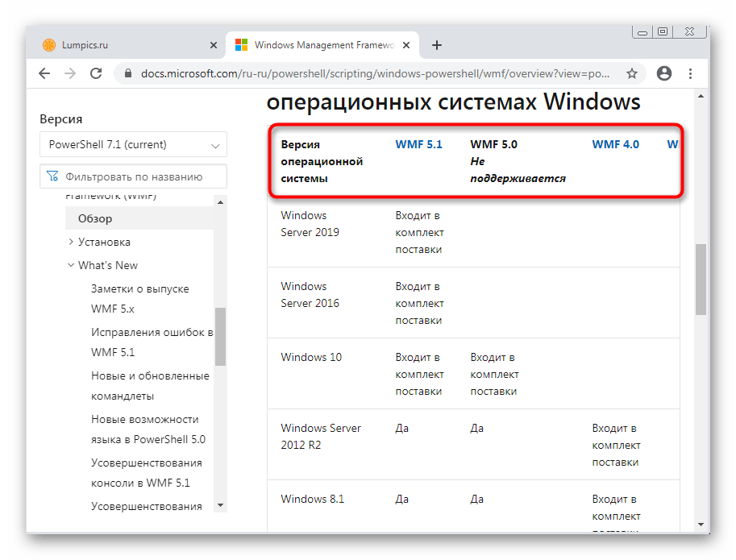Close the Lumpics.ru tab
This screenshot has height=560, width=736.
click(213, 45)
